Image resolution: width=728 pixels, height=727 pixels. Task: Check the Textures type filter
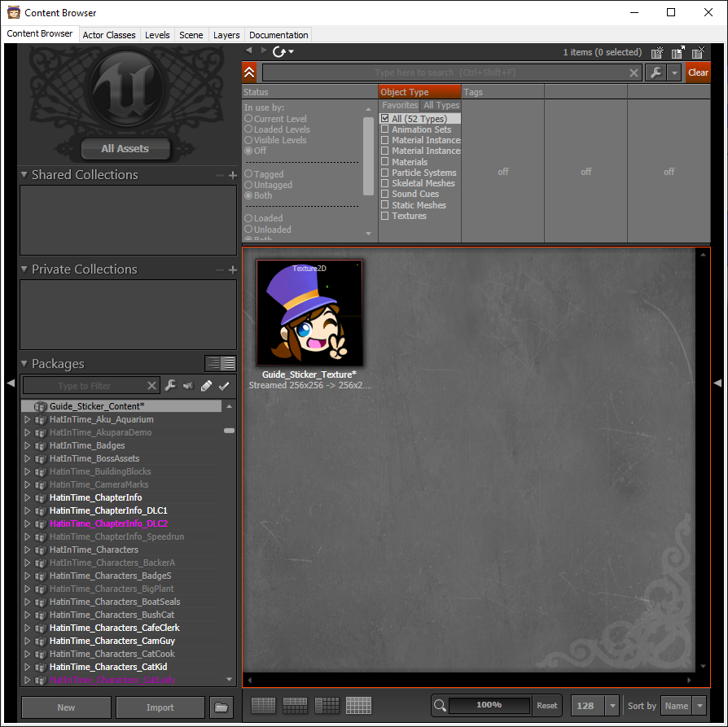(x=385, y=216)
